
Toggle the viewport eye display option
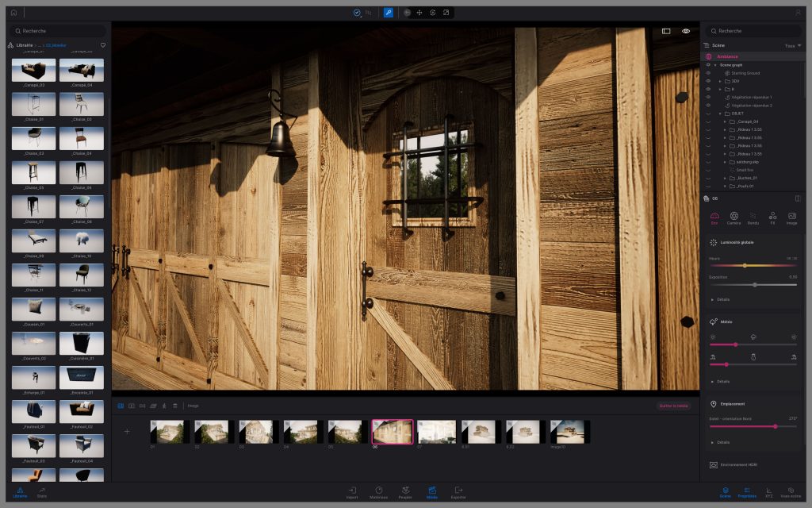coord(686,31)
